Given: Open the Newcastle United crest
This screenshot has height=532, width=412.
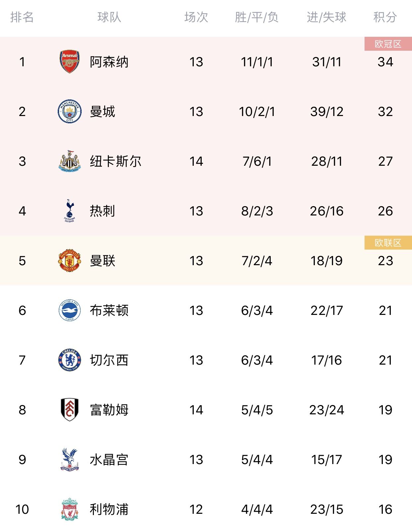Looking at the screenshot, I should [70, 161].
